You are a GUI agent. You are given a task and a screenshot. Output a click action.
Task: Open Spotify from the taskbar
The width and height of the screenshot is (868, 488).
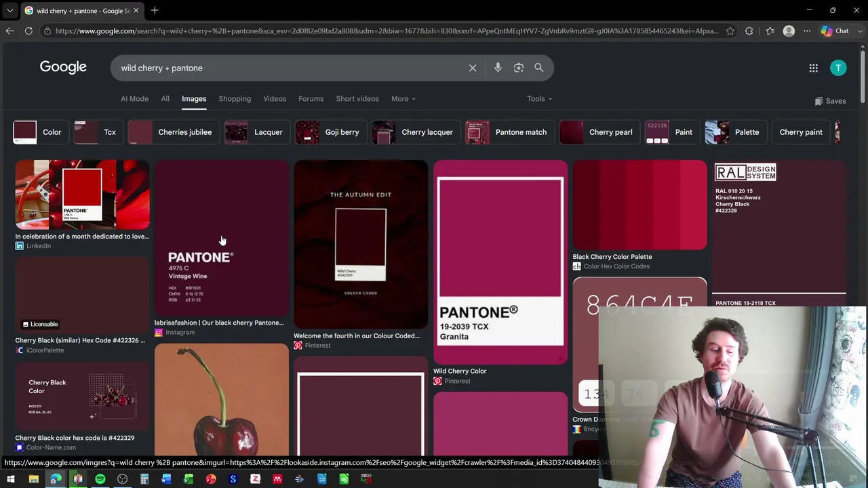click(100, 479)
